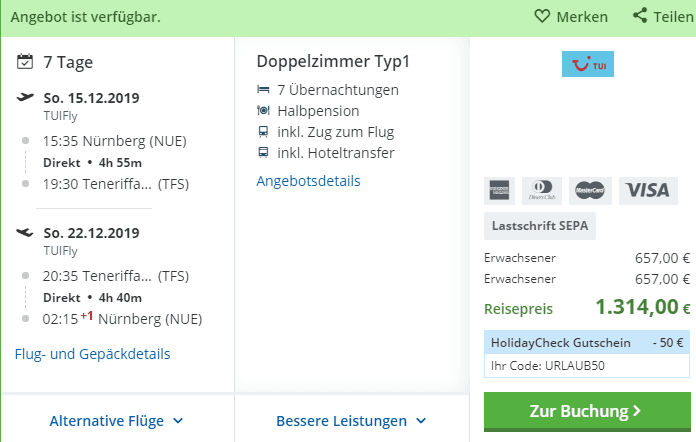Click the TUIFly airline label under 22.12.2019
Image resolution: width=696 pixels, height=442 pixels.
click(60, 251)
